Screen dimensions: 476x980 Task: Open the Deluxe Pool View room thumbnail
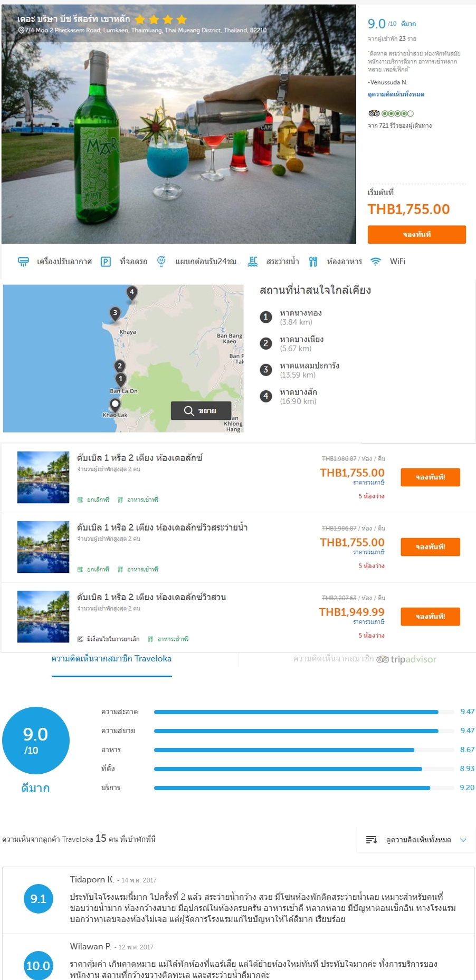pos(43,547)
